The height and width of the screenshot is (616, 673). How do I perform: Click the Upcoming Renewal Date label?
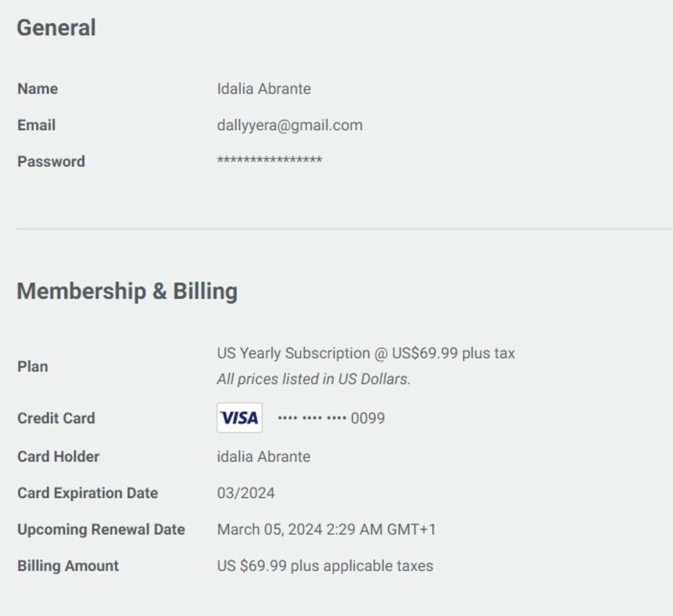coord(101,529)
